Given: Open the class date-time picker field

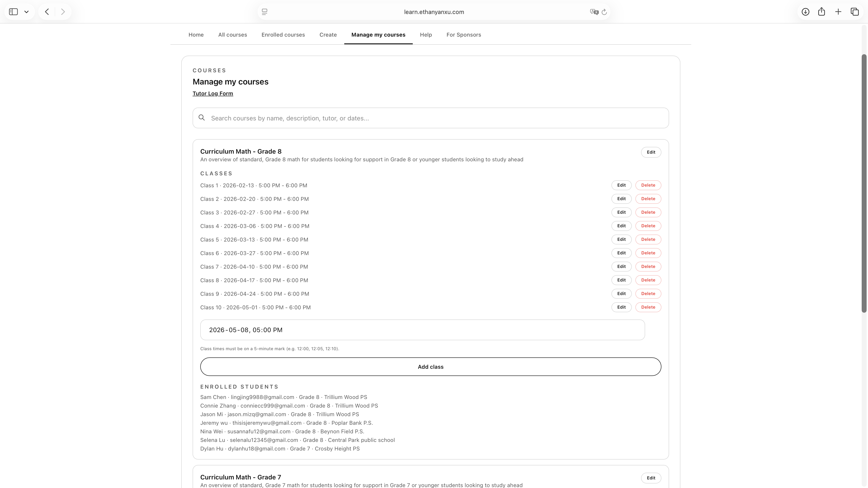Looking at the screenshot, I should tap(422, 330).
